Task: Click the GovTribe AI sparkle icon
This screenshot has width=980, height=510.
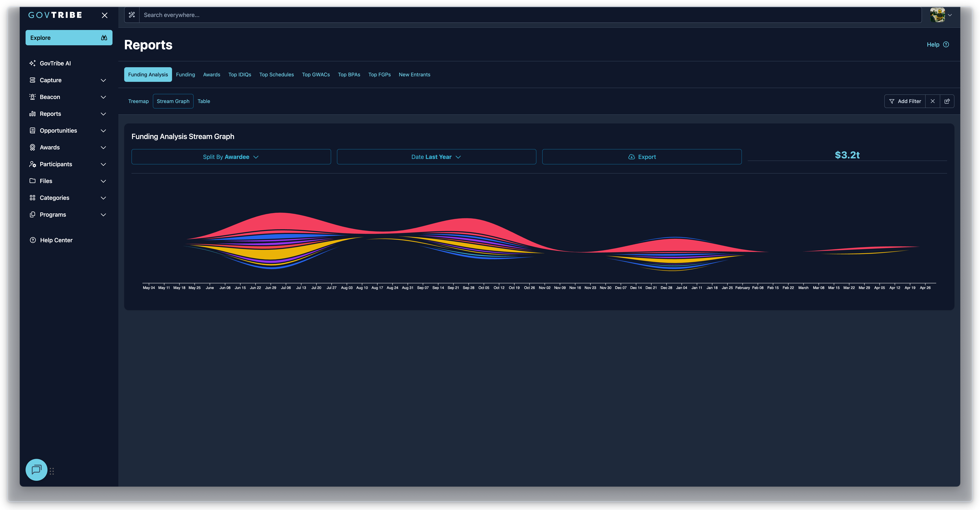Action: (32, 63)
